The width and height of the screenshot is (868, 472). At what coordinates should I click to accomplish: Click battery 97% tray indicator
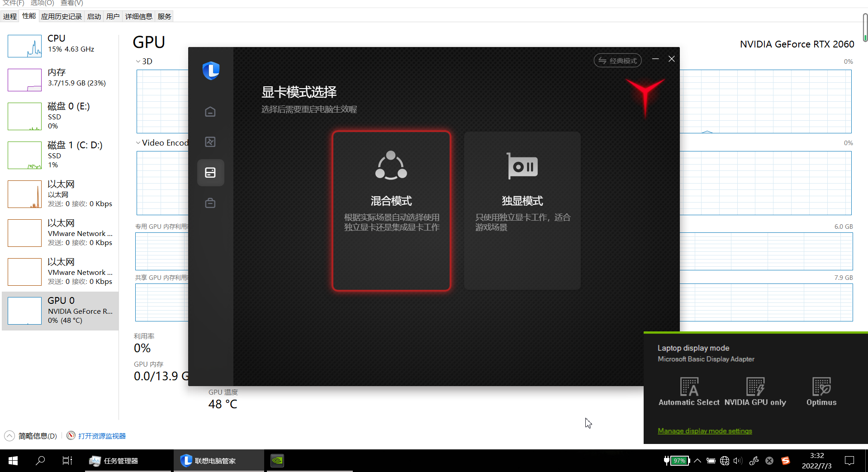click(x=676, y=461)
